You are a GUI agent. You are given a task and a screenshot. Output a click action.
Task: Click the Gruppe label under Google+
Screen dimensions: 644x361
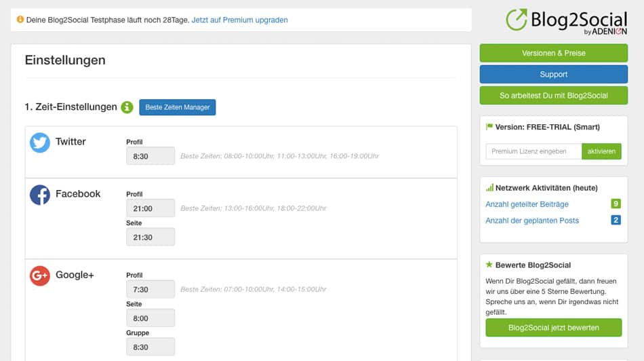coord(138,332)
